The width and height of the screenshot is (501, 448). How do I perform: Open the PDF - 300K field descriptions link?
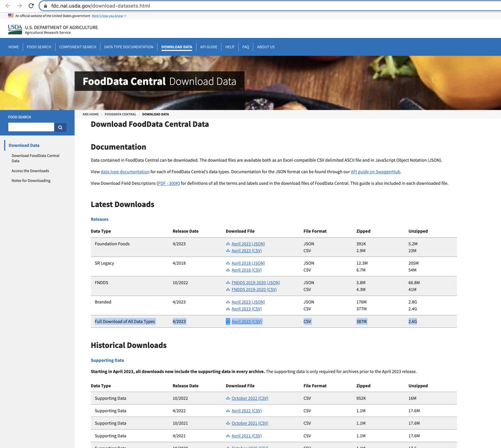click(x=168, y=183)
